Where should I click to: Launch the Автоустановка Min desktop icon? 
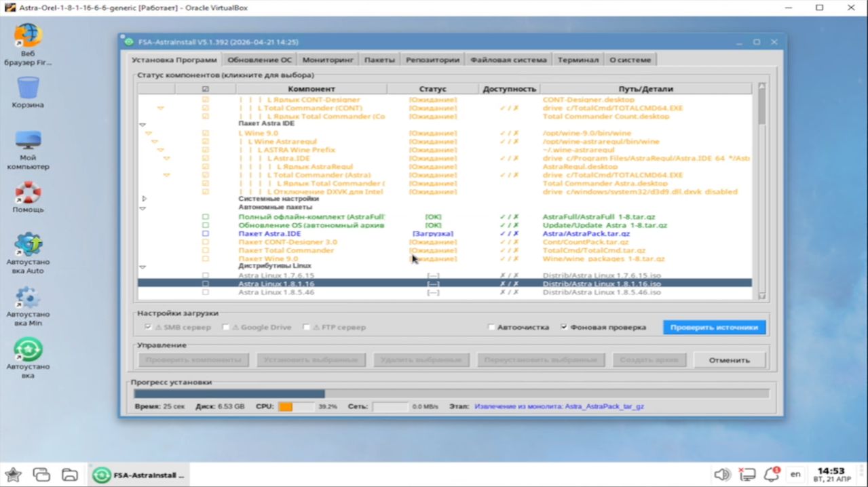28,306
